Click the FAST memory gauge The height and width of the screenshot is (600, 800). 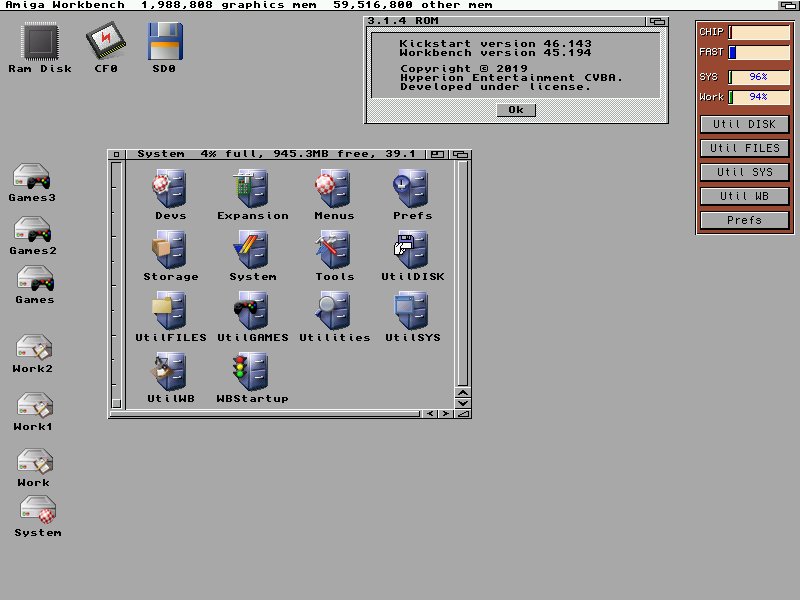click(759, 52)
